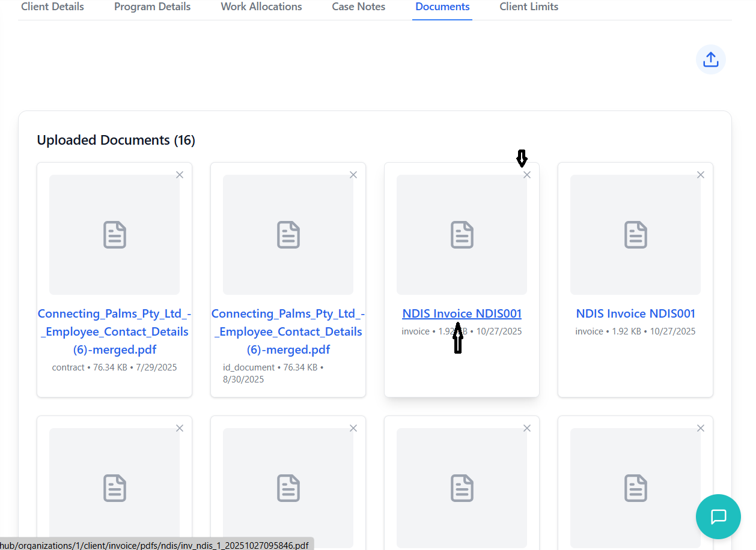Open the underlined NDIS Invoice NDIS001 link
The image size is (756, 550).
click(x=462, y=313)
